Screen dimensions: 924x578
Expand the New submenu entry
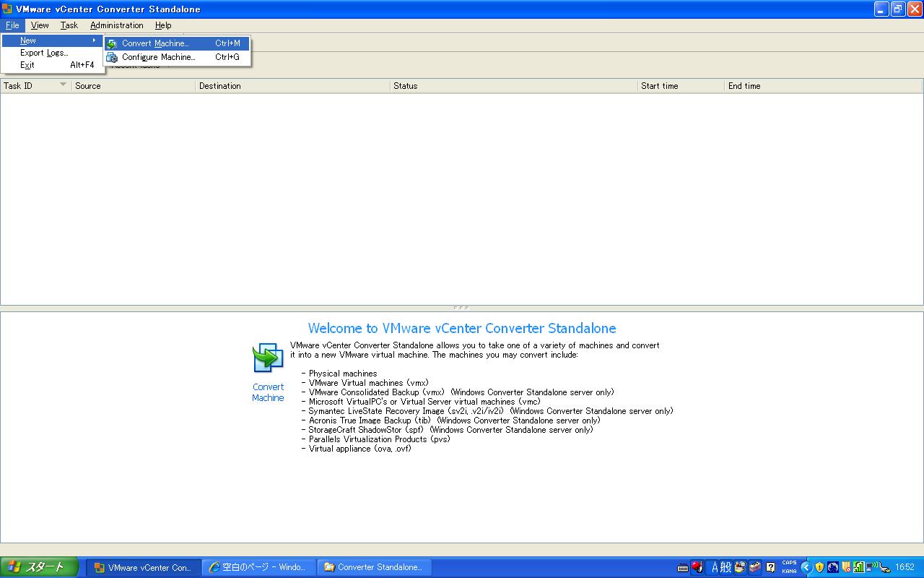click(52, 40)
